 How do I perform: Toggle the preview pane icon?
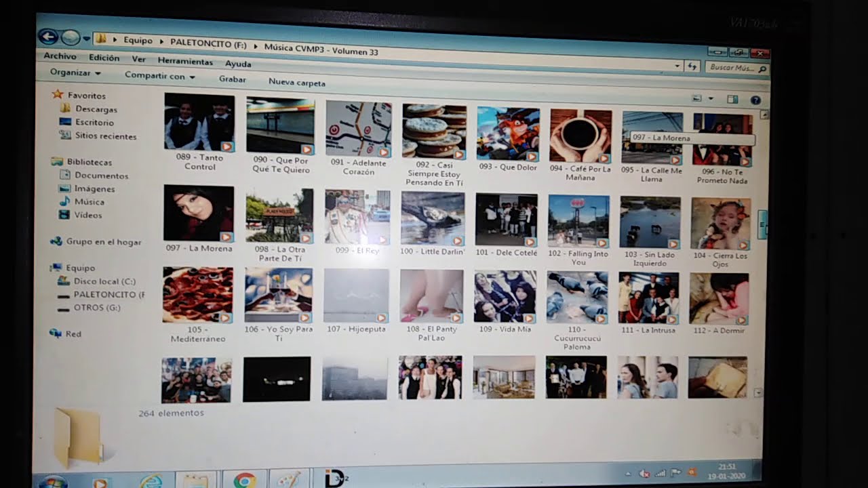[x=732, y=100]
